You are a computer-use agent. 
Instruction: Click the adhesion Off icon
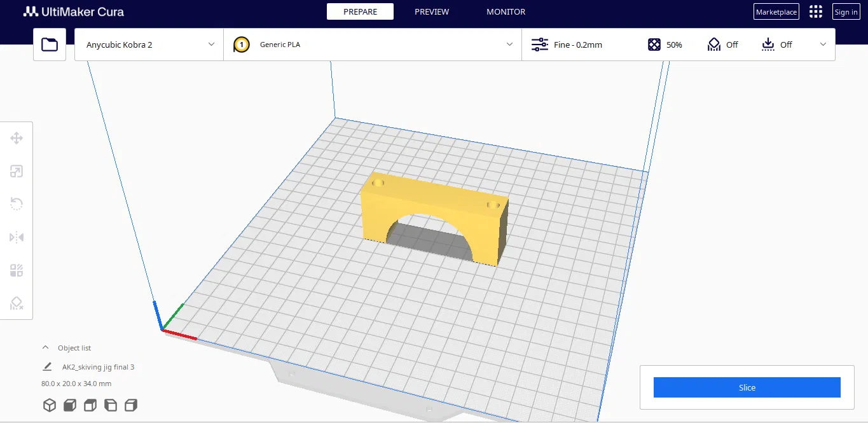coord(768,45)
